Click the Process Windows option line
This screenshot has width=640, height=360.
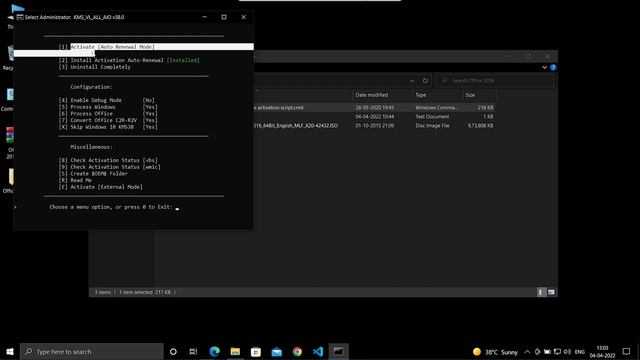point(108,107)
